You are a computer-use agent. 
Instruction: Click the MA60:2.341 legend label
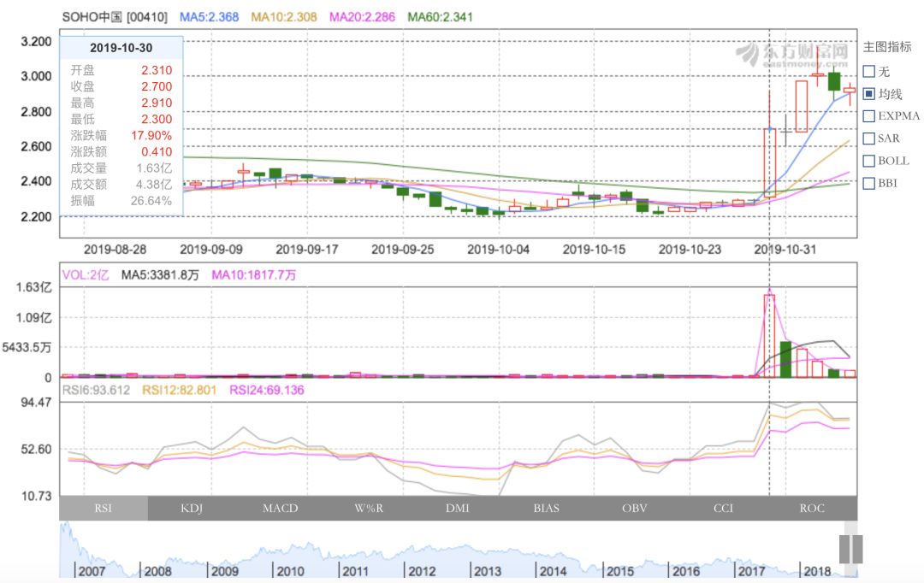(x=441, y=17)
